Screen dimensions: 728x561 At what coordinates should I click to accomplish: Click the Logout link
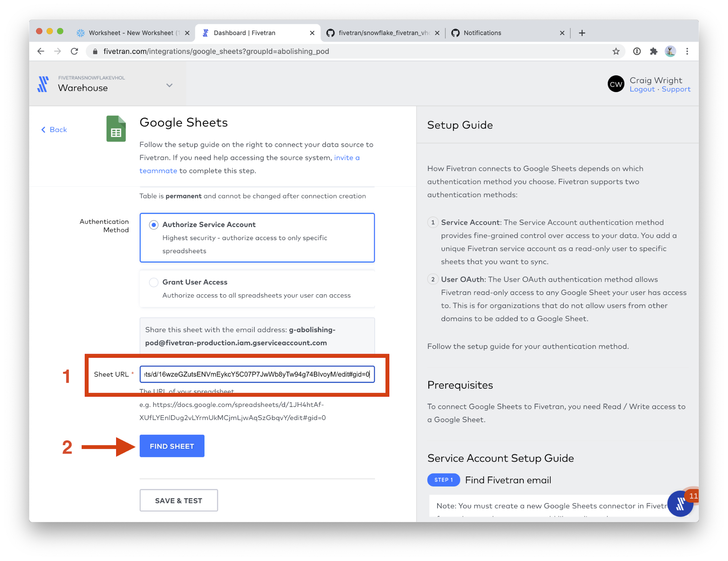tap(642, 89)
